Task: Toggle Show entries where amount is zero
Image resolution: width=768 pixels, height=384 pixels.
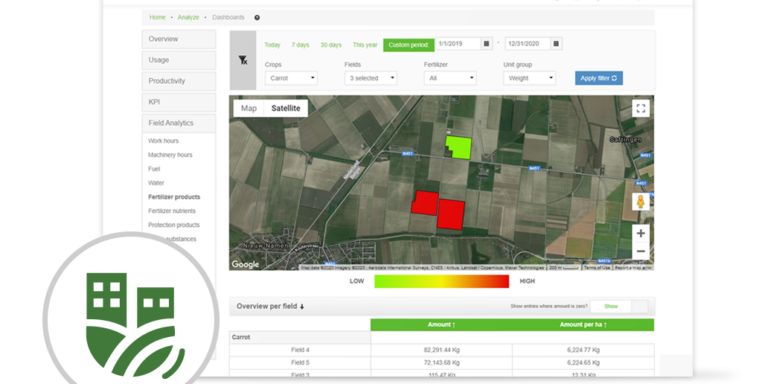Action: 619,307
